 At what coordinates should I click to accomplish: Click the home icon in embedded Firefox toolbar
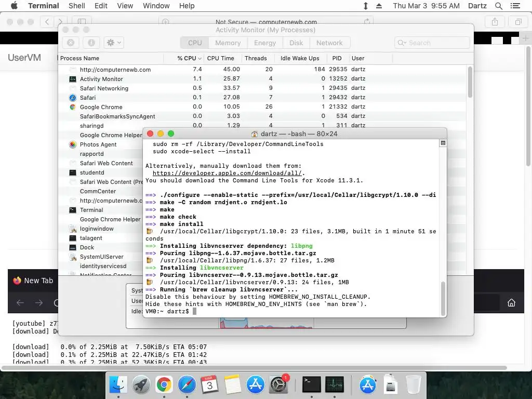pyautogui.click(x=511, y=303)
